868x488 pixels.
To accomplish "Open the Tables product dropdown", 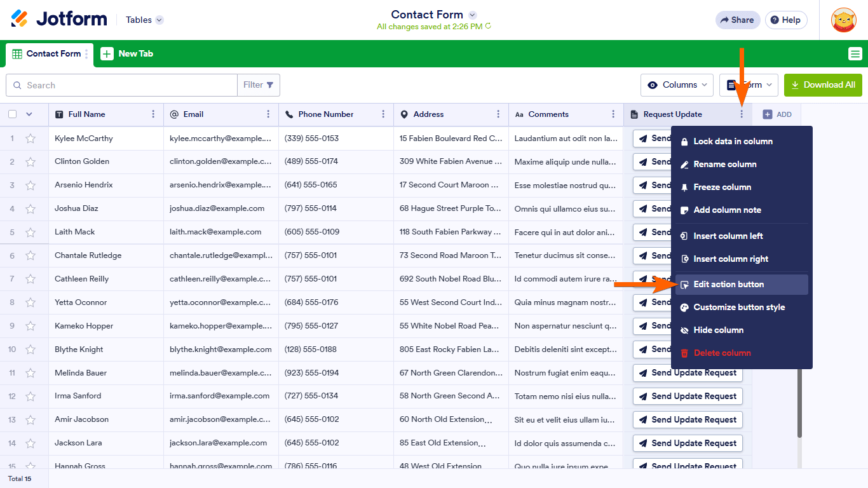I will coord(144,20).
